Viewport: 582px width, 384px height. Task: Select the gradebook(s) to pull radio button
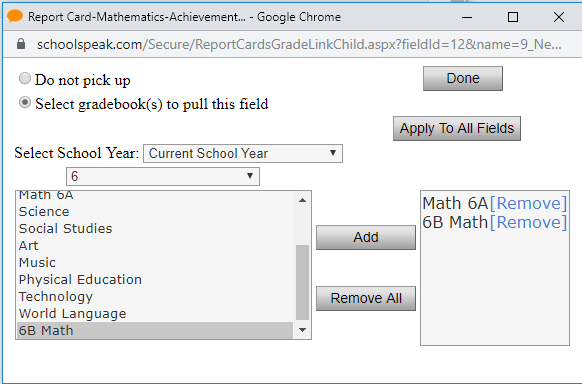25,102
